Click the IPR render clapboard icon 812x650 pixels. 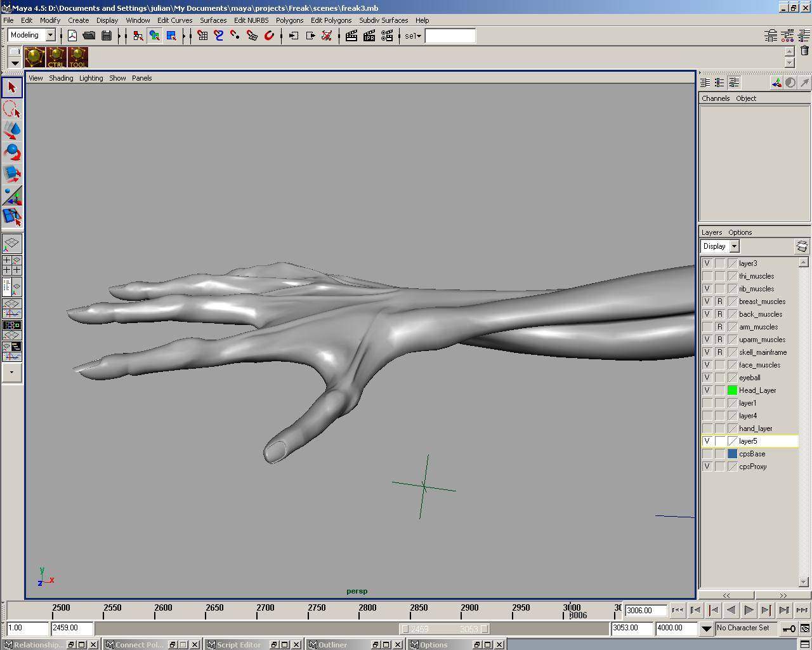pos(369,36)
